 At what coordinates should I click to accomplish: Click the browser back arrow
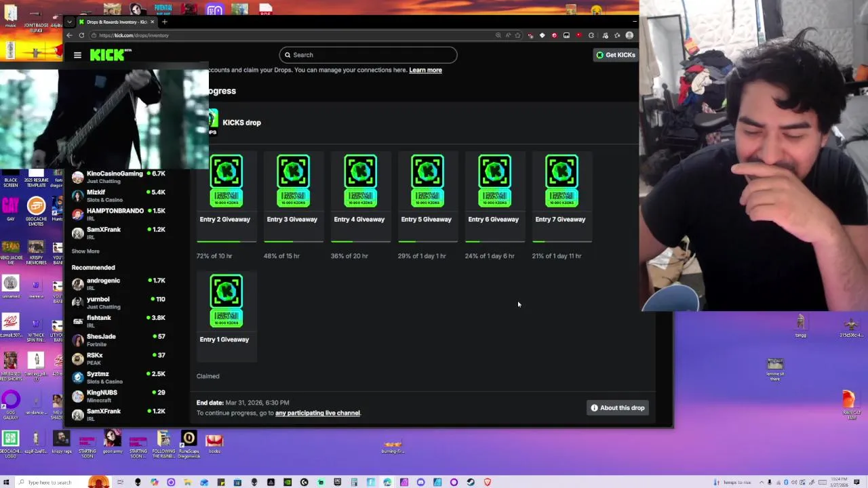70,35
